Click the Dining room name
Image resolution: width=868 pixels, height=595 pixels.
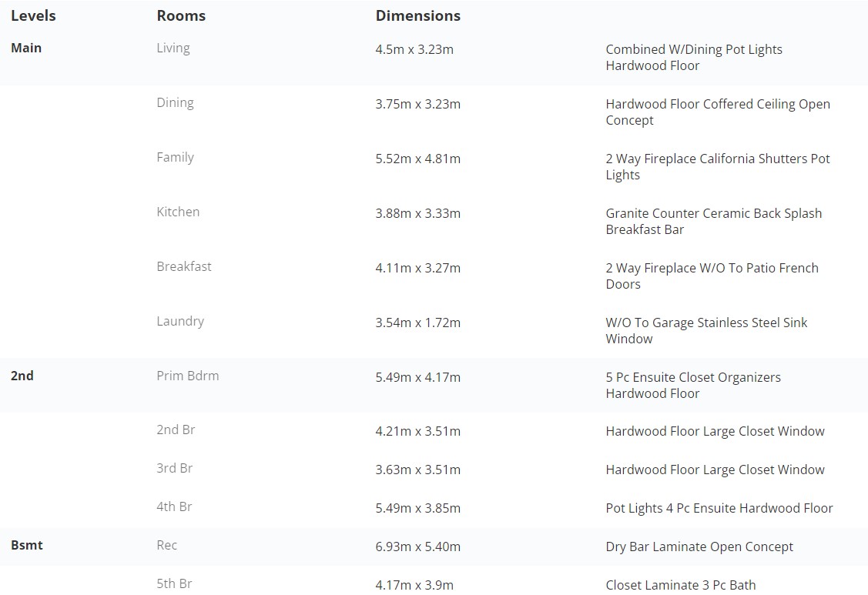[175, 103]
